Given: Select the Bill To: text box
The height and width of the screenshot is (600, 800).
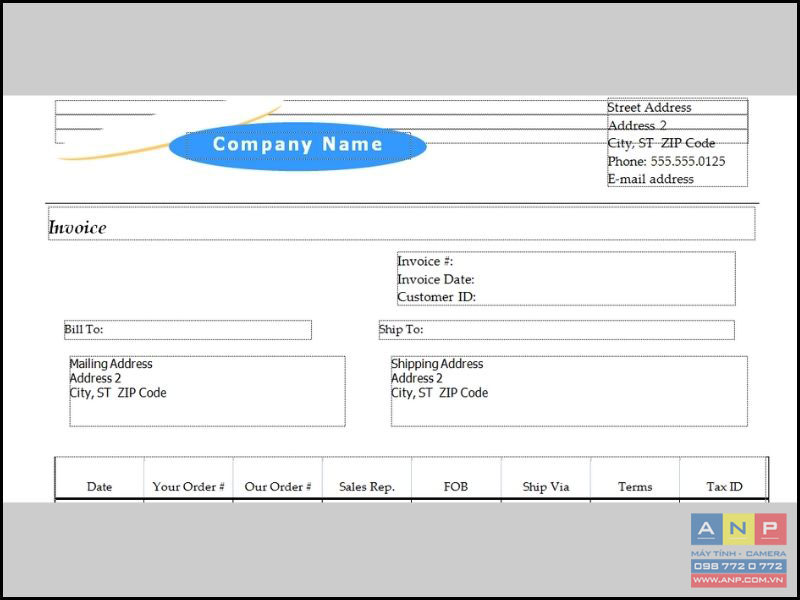Looking at the screenshot, I should (188, 330).
